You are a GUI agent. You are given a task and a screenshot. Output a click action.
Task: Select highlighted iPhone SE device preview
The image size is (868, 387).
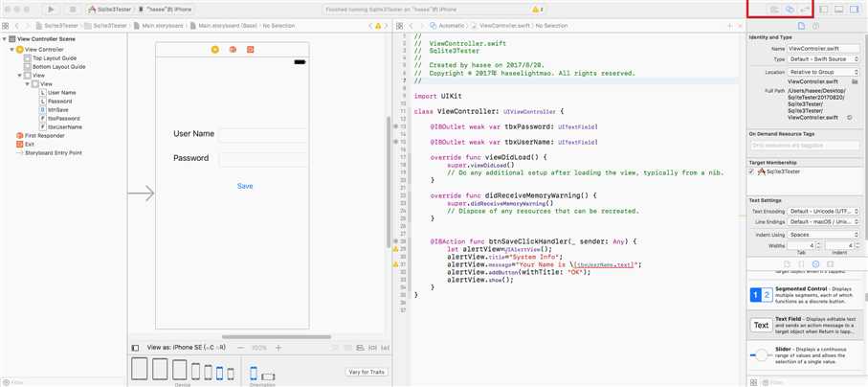click(219, 373)
